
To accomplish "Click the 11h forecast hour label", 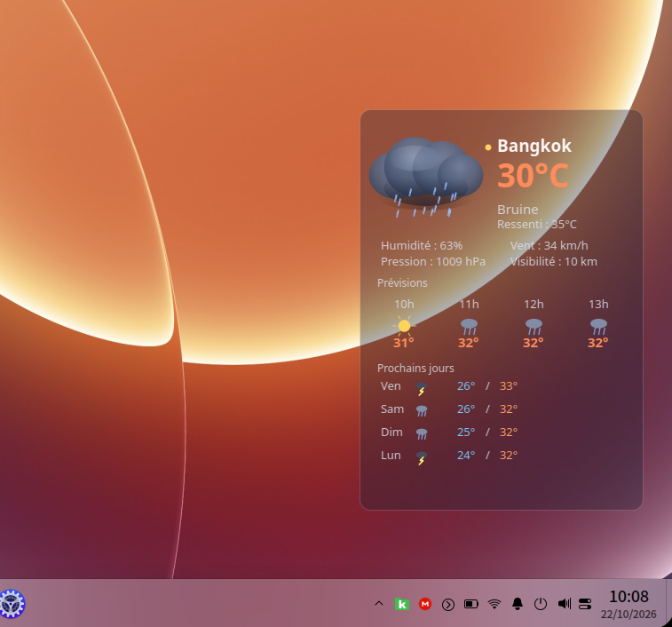I will tap(469, 305).
